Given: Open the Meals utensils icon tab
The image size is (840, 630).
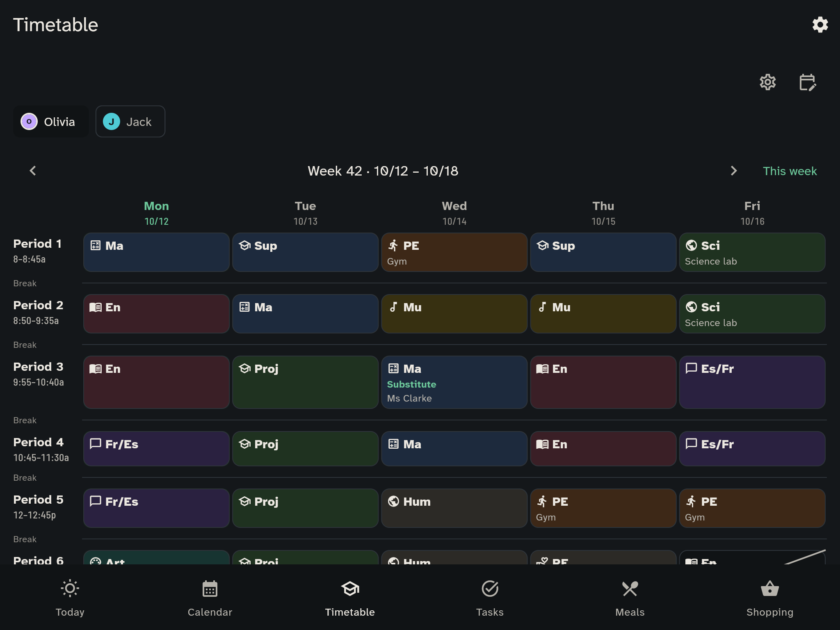Looking at the screenshot, I should click(630, 597).
